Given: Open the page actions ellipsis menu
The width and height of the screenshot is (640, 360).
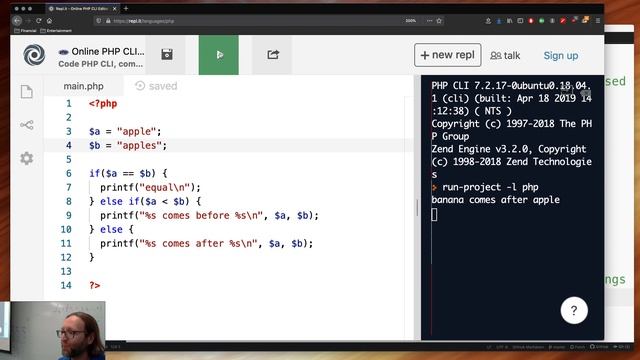Looking at the screenshot, I should [429, 21].
